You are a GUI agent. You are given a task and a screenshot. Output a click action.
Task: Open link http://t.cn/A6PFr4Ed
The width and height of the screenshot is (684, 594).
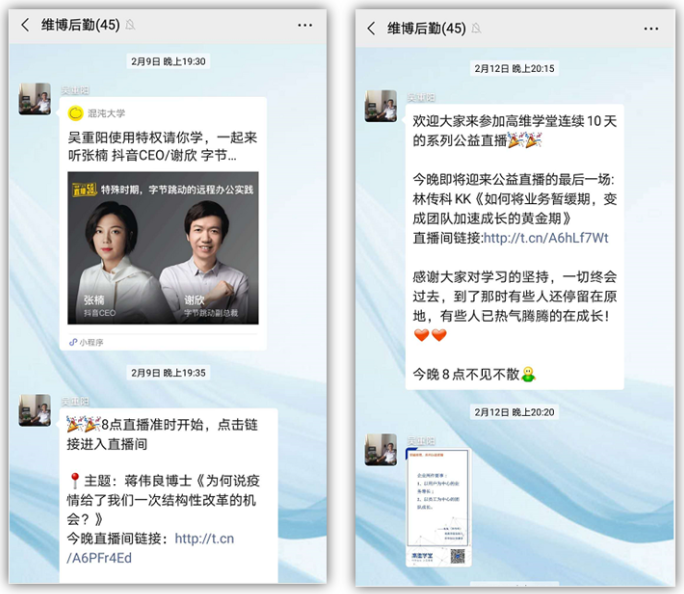point(150,548)
